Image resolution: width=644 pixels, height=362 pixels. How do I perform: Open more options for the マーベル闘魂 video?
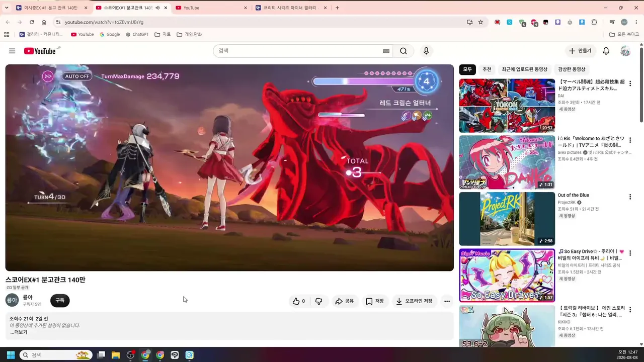click(x=630, y=83)
